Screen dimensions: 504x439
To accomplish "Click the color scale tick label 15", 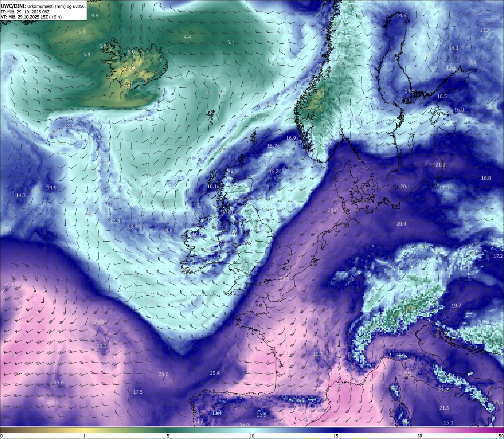I will [336, 436].
